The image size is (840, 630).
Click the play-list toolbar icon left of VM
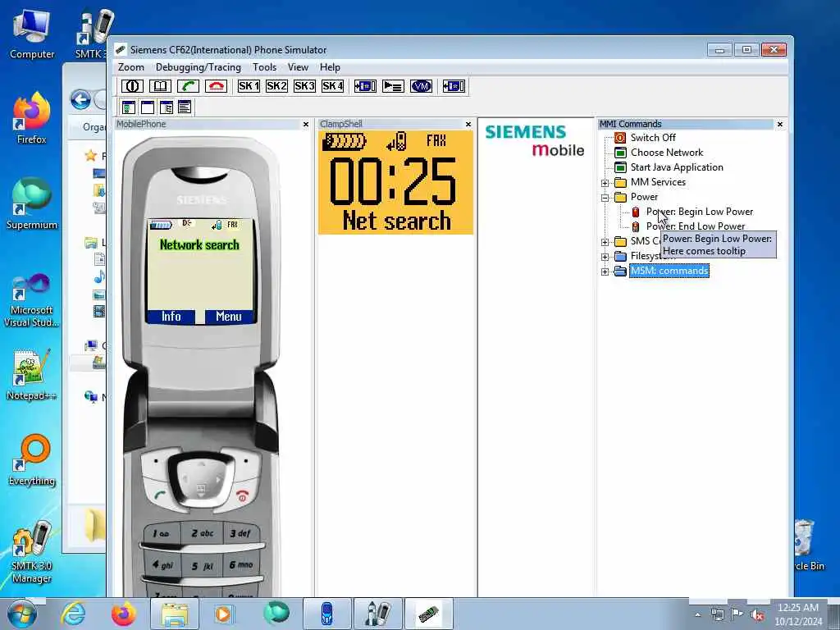pyautogui.click(x=393, y=86)
